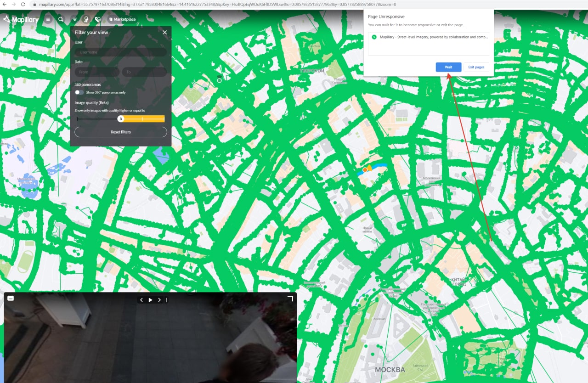Click the ТВЕРСКОЙ district label

pyautogui.click(x=312, y=71)
